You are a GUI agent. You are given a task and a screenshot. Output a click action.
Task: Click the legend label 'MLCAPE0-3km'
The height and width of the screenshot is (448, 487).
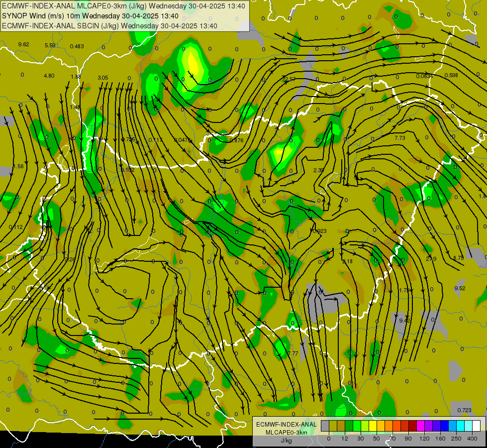point(287,433)
